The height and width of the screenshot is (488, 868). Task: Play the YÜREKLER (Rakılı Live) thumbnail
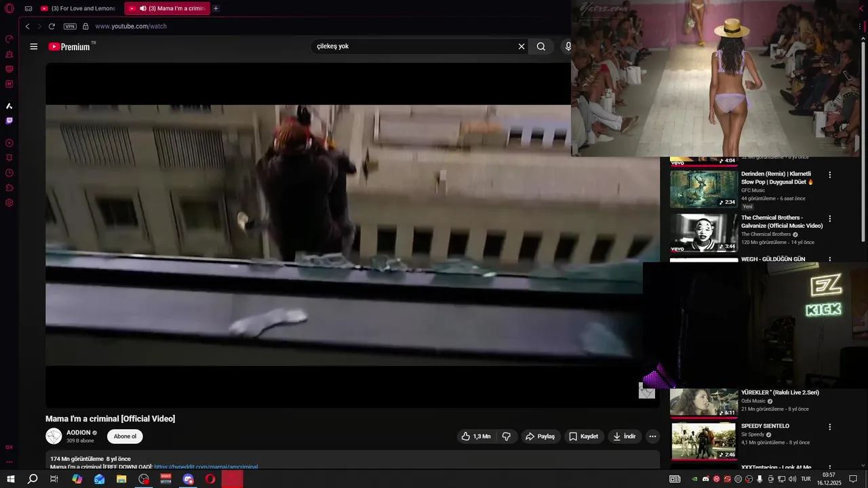704,403
